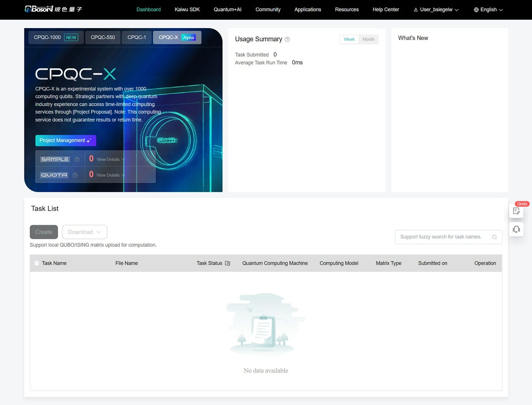Expand QUOTA View Details
This screenshot has width=532, height=405.
coord(111,175)
